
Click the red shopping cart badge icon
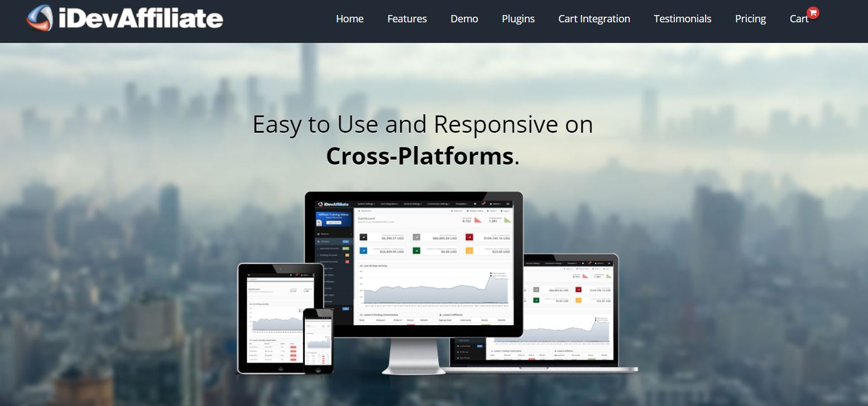point(813,12)
